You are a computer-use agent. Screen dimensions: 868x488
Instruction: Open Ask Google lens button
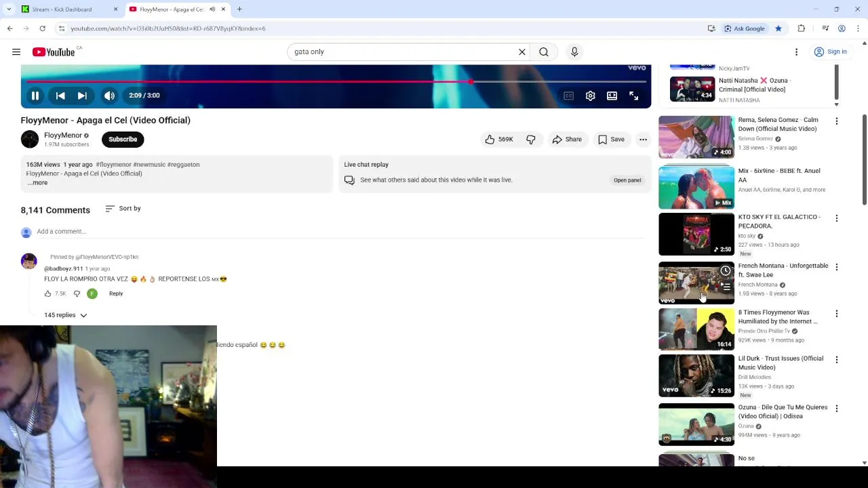click(x=745, y=28)
